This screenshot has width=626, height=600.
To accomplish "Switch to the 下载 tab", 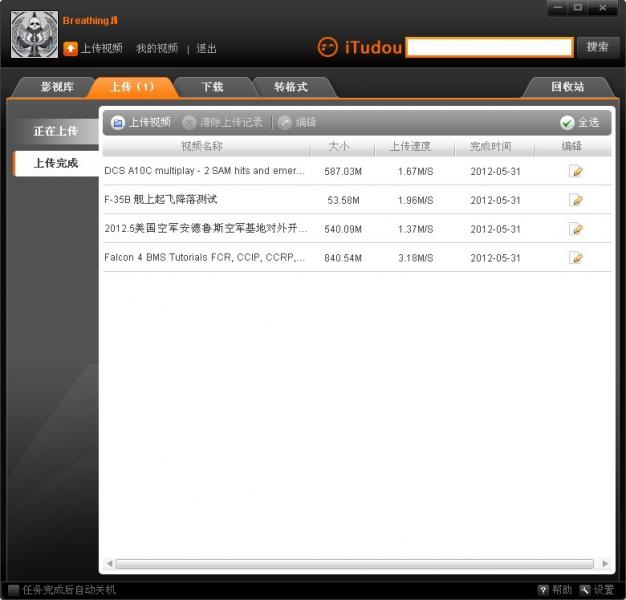I will coord(212,87).
